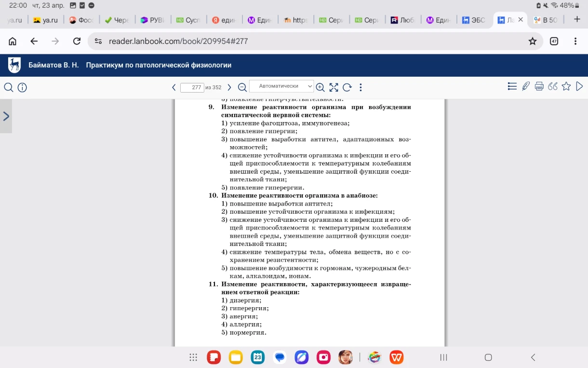Open the app drawer grid icon
Screen dimensions: 588x368
click(x=193, y=357)
